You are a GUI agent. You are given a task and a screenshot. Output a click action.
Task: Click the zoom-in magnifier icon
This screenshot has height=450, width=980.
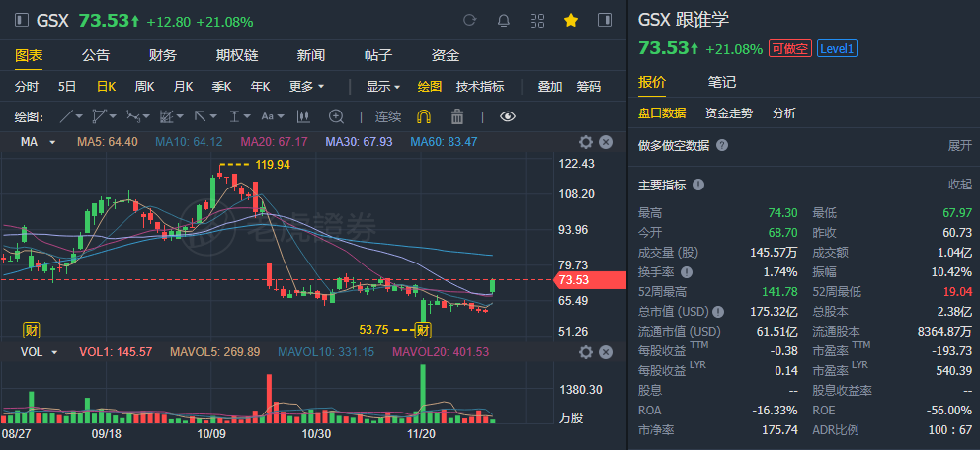coord(336,116)
